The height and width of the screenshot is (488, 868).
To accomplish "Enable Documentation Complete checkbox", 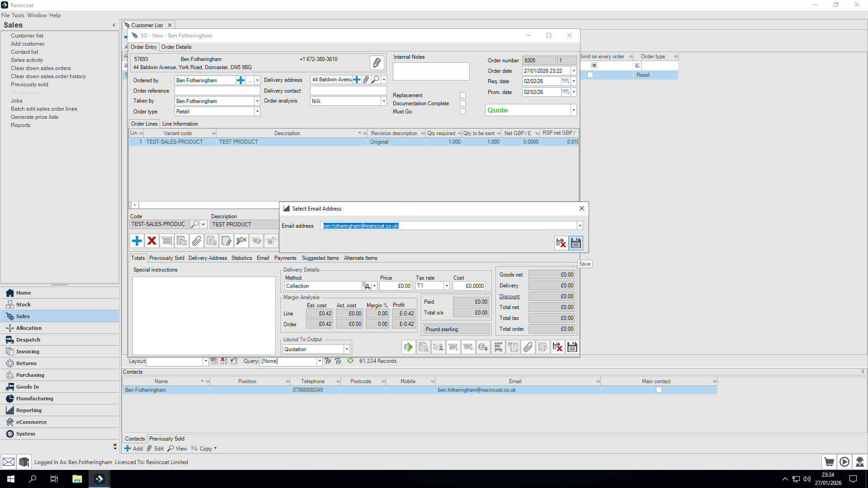I will 462,103.
